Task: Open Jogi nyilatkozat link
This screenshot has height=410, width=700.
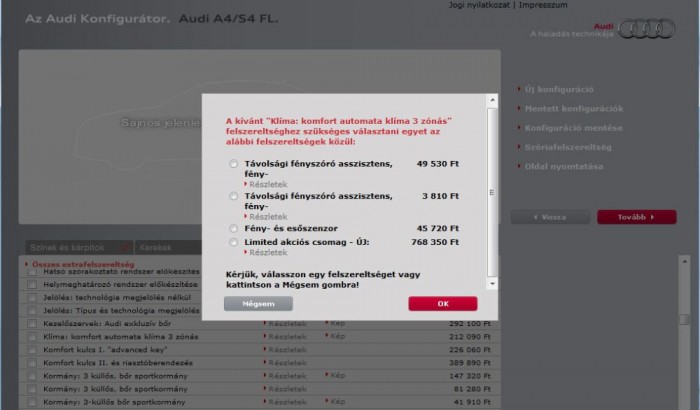Action: coord(479,5)
